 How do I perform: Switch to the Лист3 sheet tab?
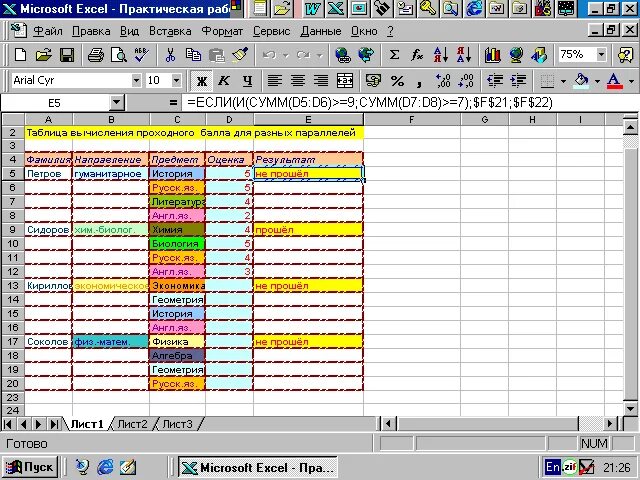pos(177,424)
